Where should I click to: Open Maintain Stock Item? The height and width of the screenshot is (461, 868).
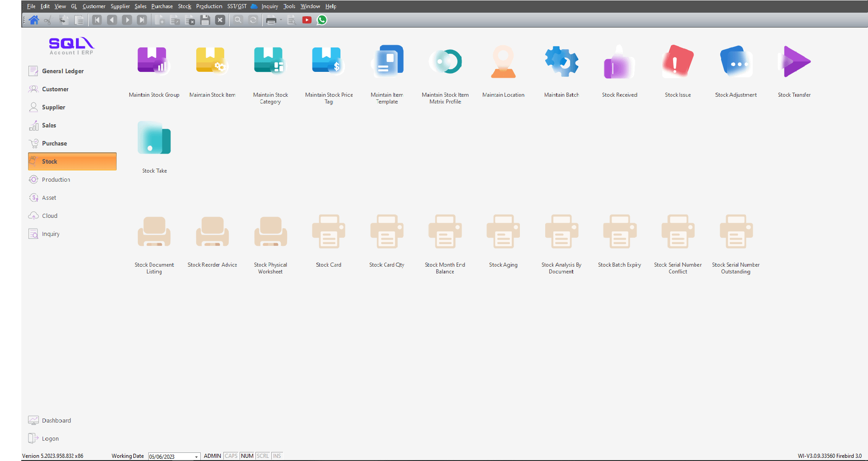point(212,61)
